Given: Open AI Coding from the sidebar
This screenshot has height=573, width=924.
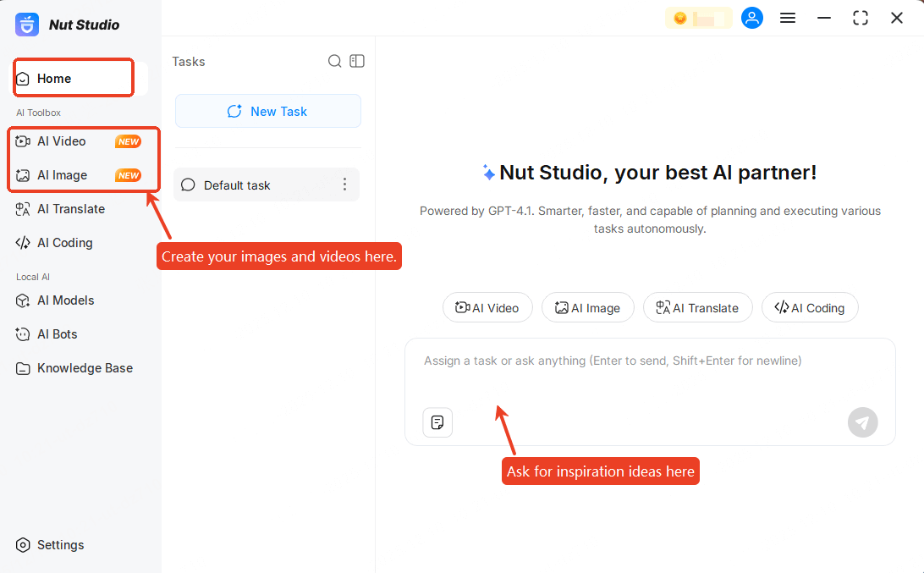Looking at the screenshot, I should coord(64,243).
